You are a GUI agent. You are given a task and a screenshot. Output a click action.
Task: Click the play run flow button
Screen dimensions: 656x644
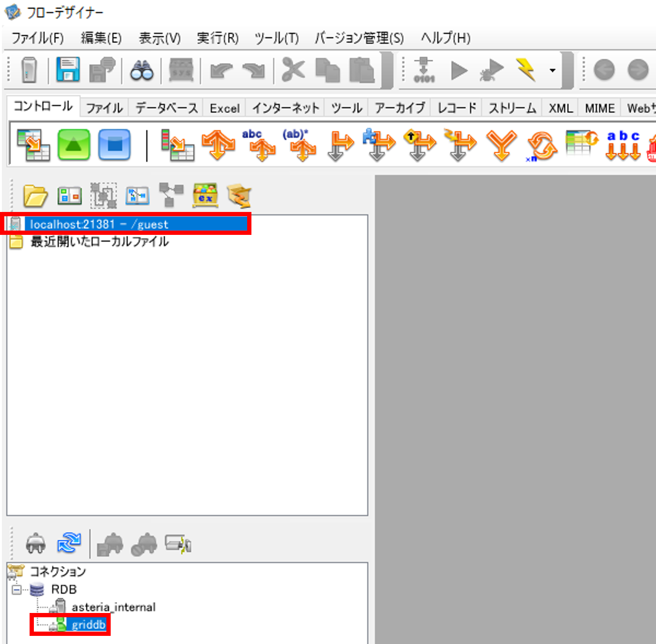click(459, 71)
